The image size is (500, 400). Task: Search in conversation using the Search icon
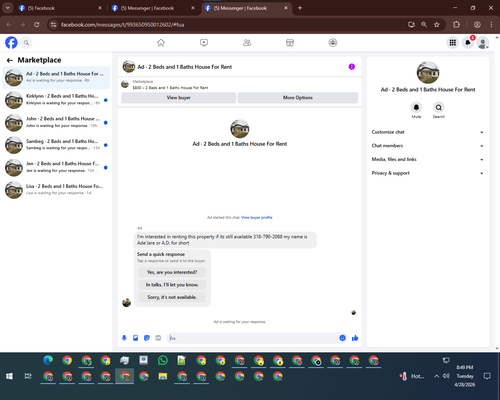point(439,108)
